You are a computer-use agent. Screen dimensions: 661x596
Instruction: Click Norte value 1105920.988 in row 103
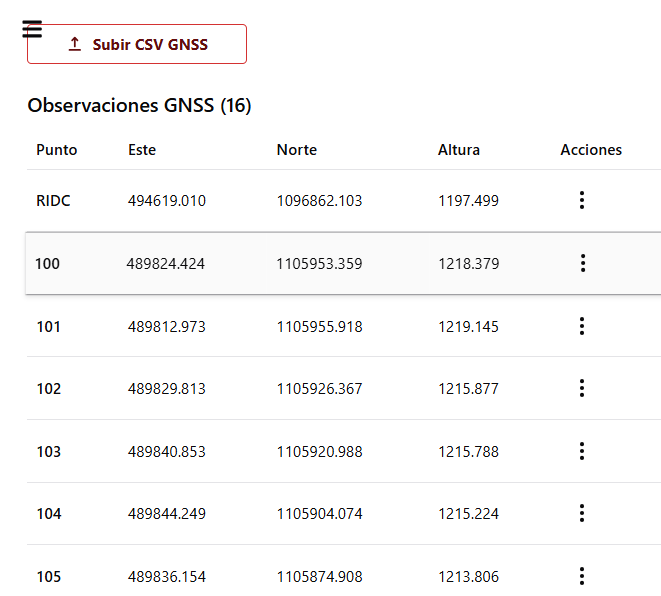coord(319,452)
